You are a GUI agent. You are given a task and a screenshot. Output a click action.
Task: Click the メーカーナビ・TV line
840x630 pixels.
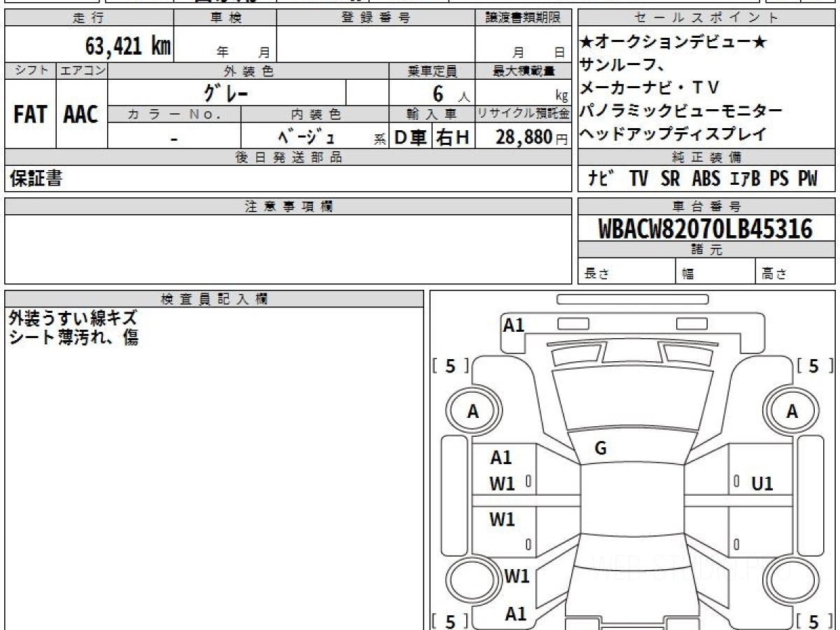point(650,87)
